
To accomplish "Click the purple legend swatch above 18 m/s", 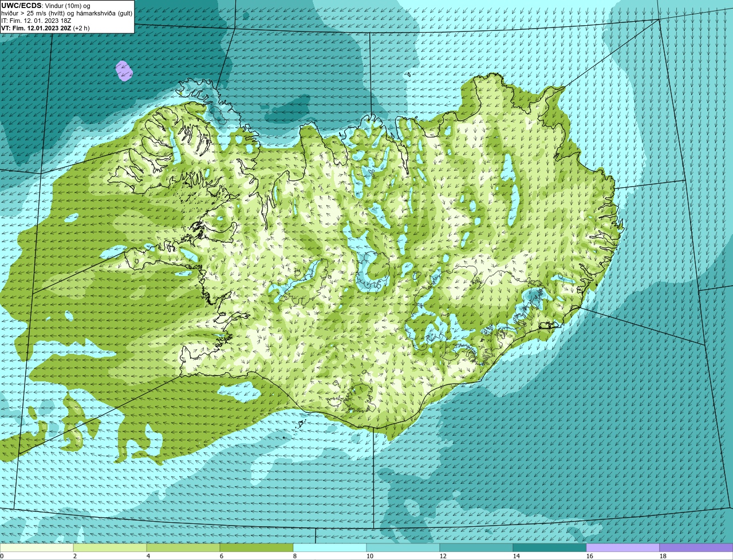I will pos(696,547).
